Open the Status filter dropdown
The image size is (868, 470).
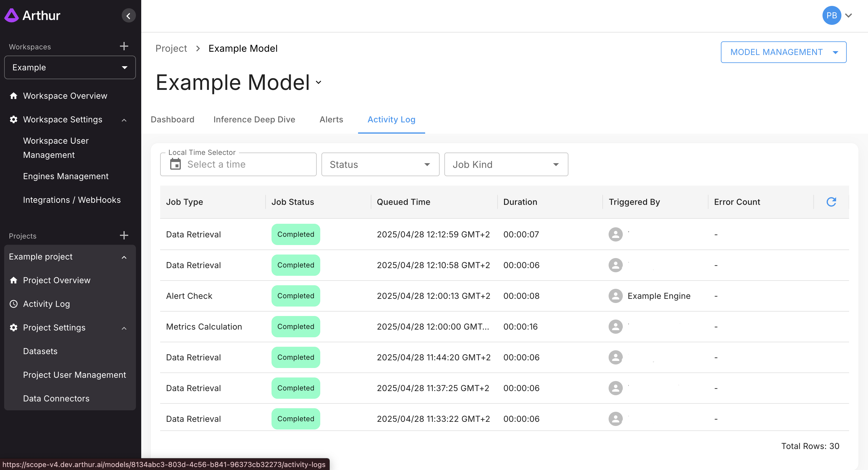380,164
